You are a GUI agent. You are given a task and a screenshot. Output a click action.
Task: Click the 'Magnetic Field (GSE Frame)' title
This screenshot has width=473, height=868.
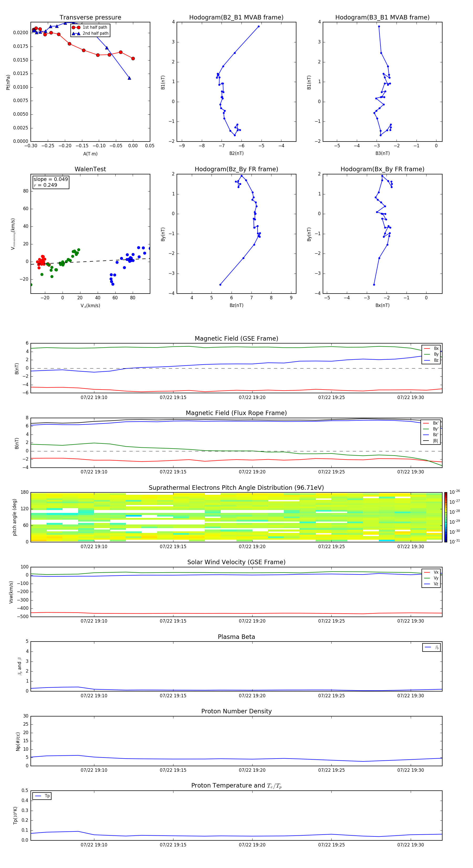coord(236,339)
